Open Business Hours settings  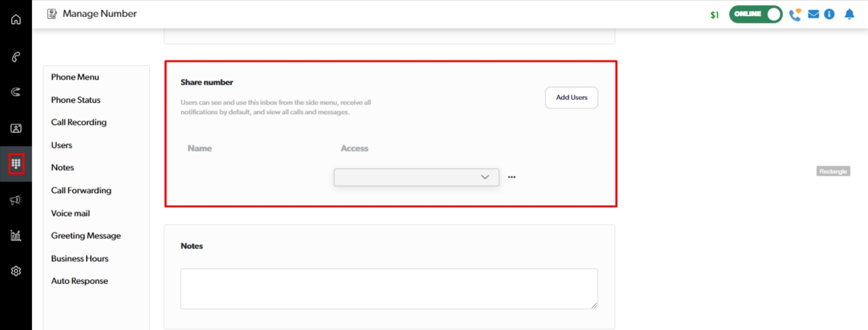click(x=80, y=259)
